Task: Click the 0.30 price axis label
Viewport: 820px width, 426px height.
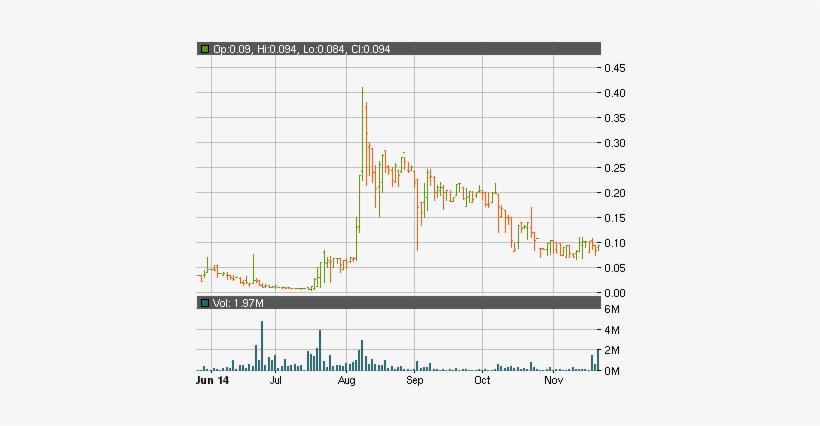Action: click(614, 143)
